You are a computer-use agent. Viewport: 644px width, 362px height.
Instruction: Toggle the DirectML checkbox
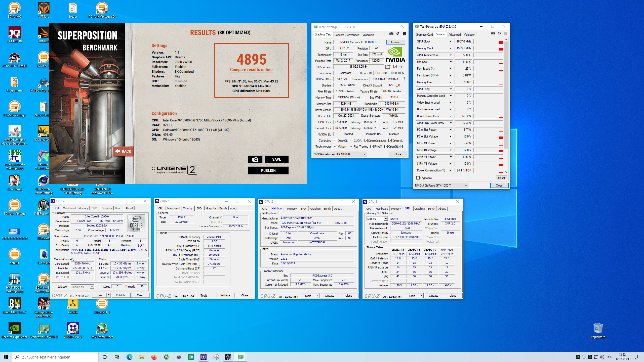click(390, 141)
